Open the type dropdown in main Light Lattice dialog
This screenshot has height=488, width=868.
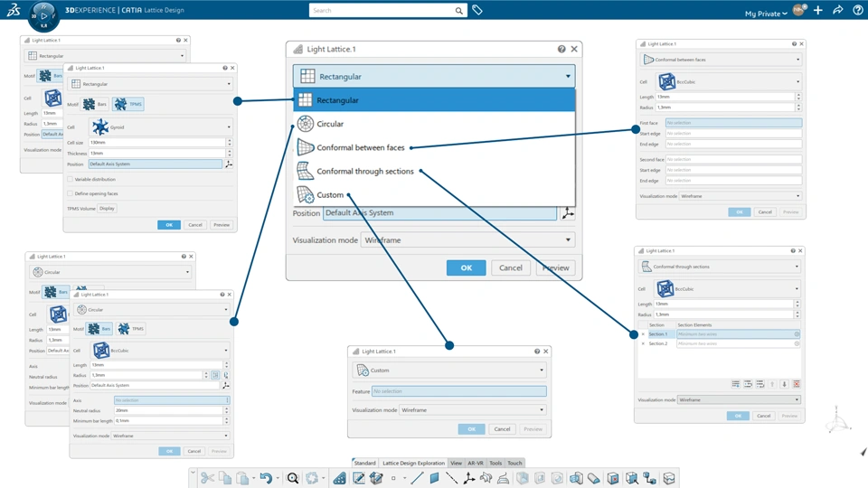(434, 76)
